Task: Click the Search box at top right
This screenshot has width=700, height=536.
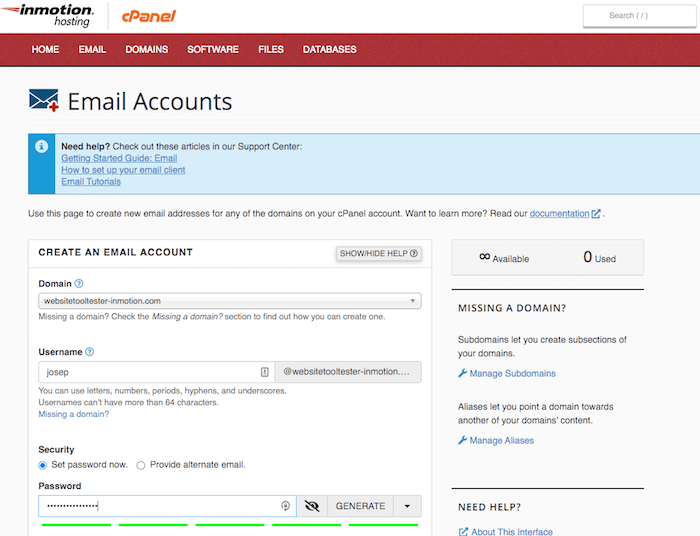Action: pos(640,16)
